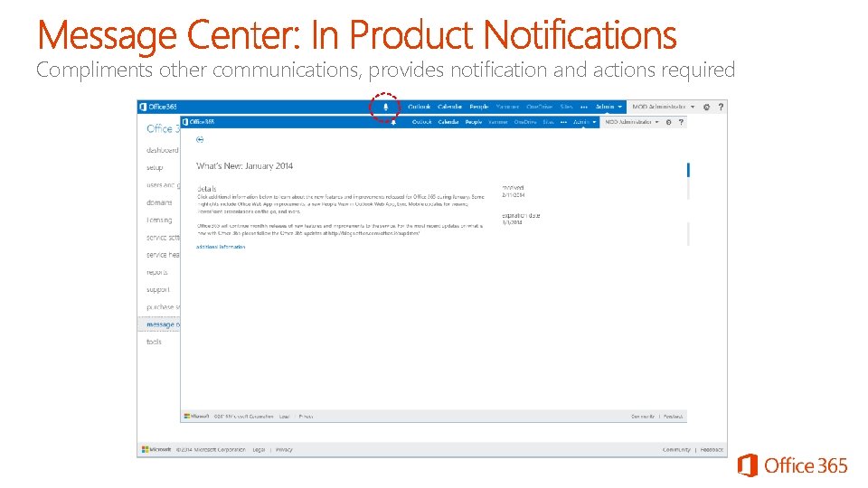868x488 pixels.
Task: Select users and groups in the sidebar
Action: pyautogui.click(x=162, y=184)
